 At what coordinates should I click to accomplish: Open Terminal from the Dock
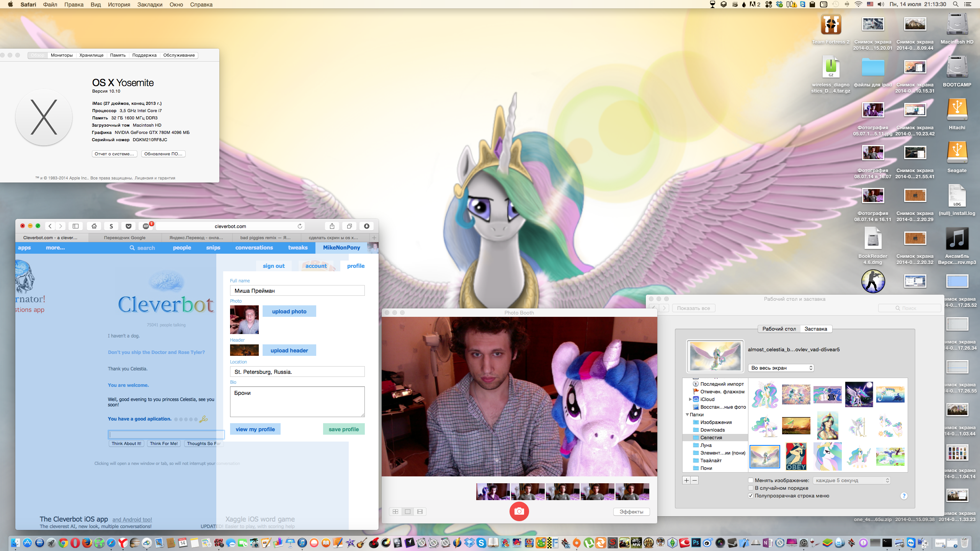click(887, 542)
